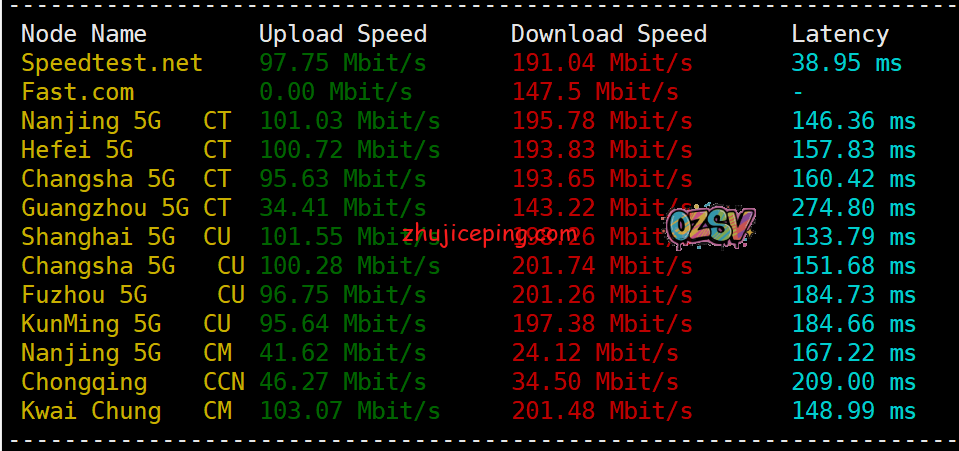The height and width of the screenshot is (451, 959).
Task: Click the Fuzhou 5G node entry
Action: point(133,295)
